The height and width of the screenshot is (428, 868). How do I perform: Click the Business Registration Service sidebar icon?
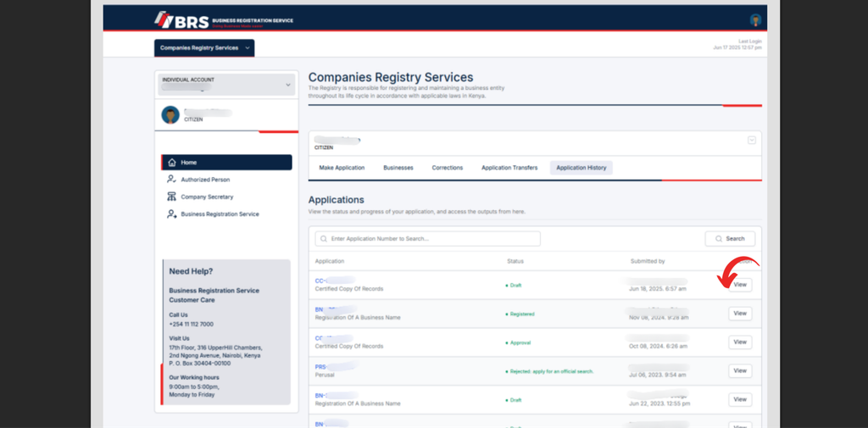[171, 214]
